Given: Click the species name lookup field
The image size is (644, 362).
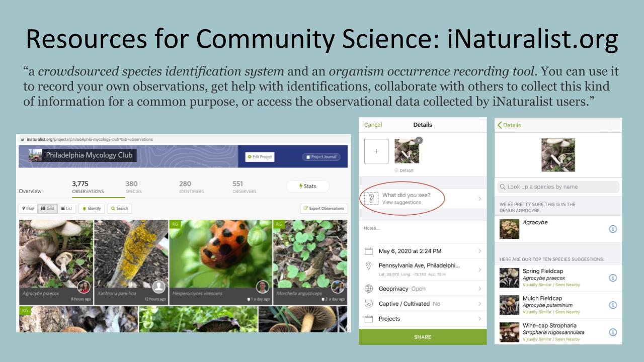Looking at the screenshot, I should (x=558, y=187).
